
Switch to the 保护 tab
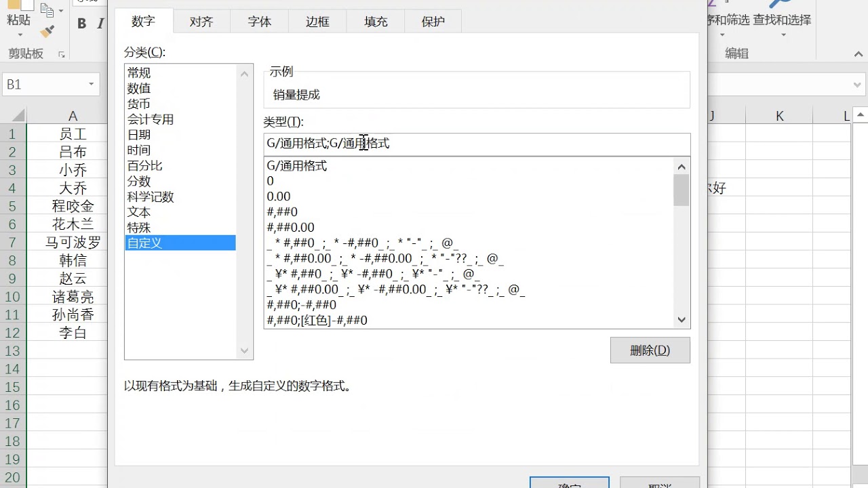tap(433, 22)
